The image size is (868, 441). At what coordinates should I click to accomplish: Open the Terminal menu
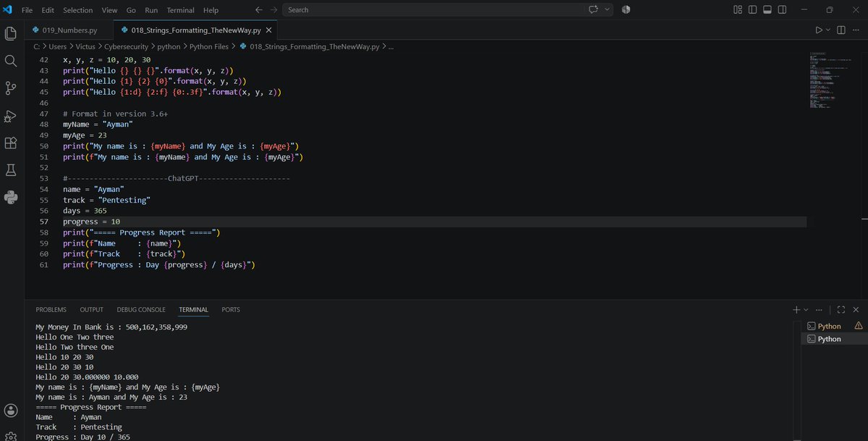coord(180,10)
